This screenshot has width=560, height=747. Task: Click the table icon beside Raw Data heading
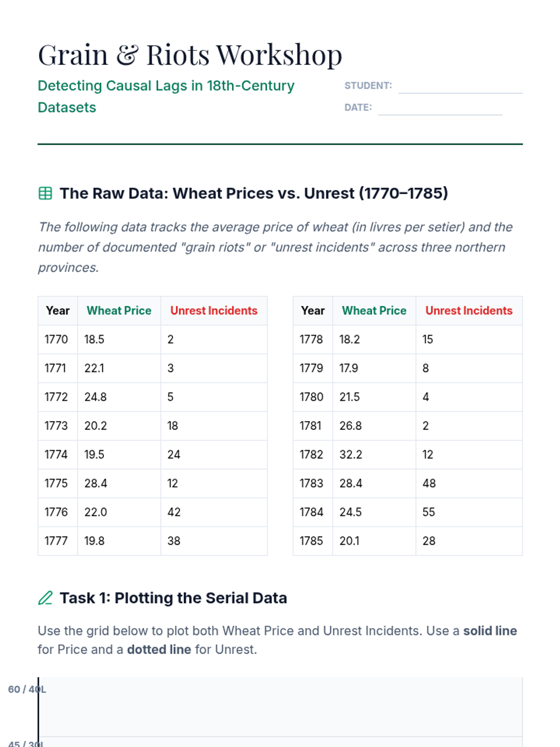coord(45,193)
